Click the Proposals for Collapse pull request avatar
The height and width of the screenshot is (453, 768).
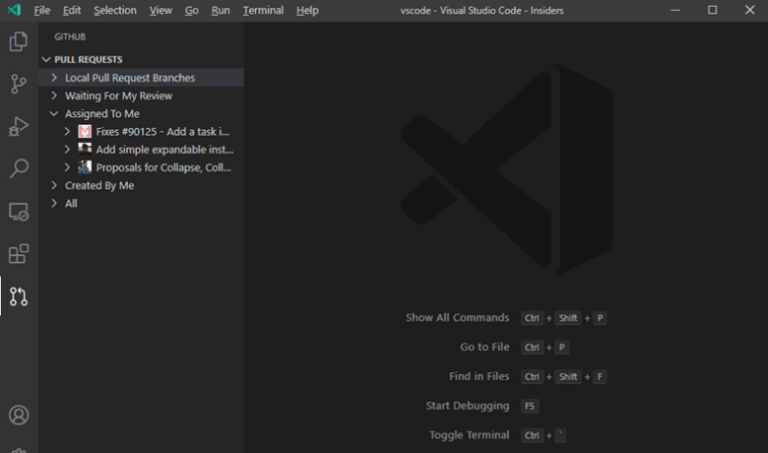[x=85, y=167]
